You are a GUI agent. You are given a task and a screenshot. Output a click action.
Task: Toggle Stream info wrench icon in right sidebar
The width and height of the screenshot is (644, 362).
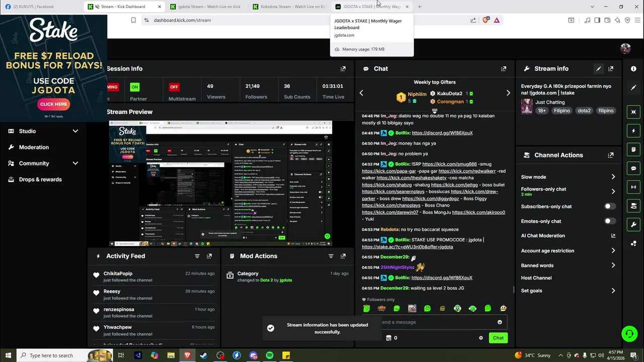633,224
